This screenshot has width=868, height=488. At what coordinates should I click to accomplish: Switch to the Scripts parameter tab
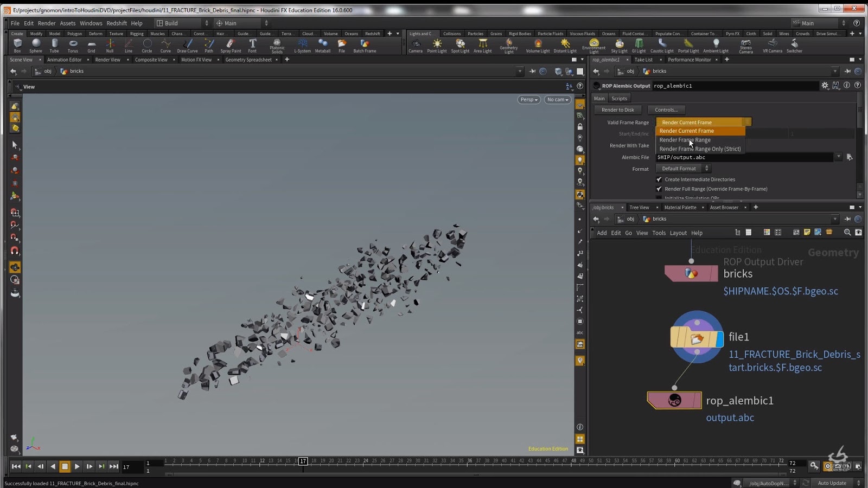pos(619,99)
